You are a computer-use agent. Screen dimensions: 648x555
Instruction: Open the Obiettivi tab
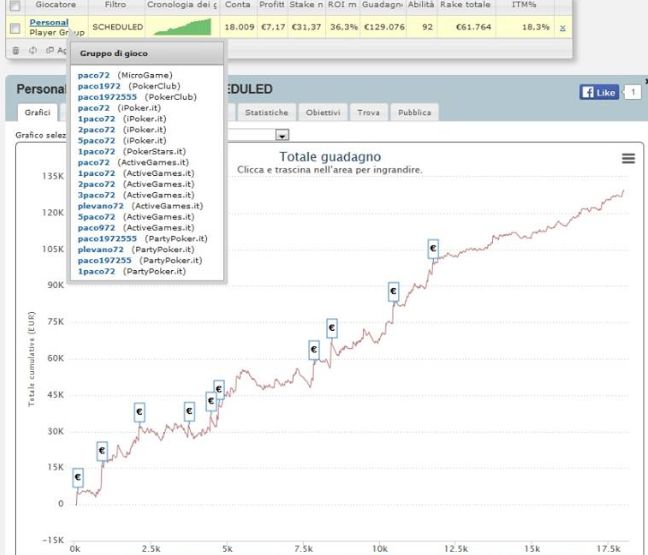pos(323,112)
